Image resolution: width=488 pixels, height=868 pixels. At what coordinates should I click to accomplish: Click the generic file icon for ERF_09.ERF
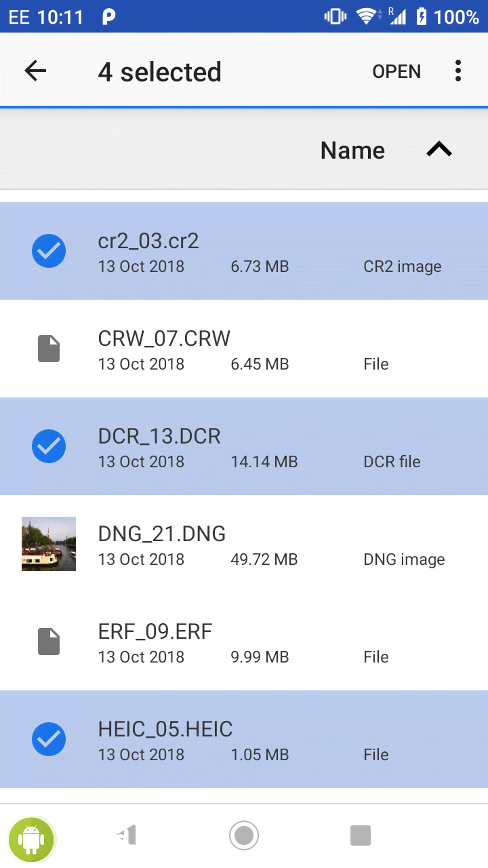click(49, 642)
